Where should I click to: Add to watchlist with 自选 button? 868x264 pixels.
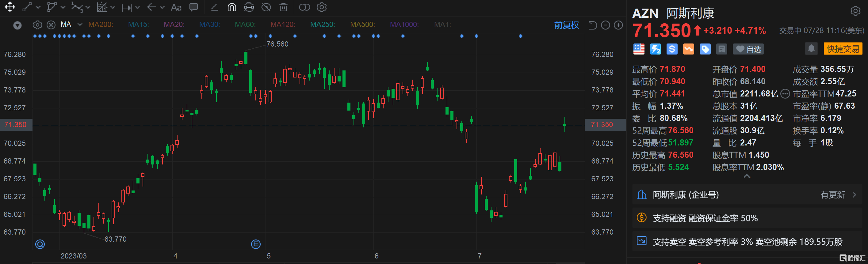click(x=748, y=49)
